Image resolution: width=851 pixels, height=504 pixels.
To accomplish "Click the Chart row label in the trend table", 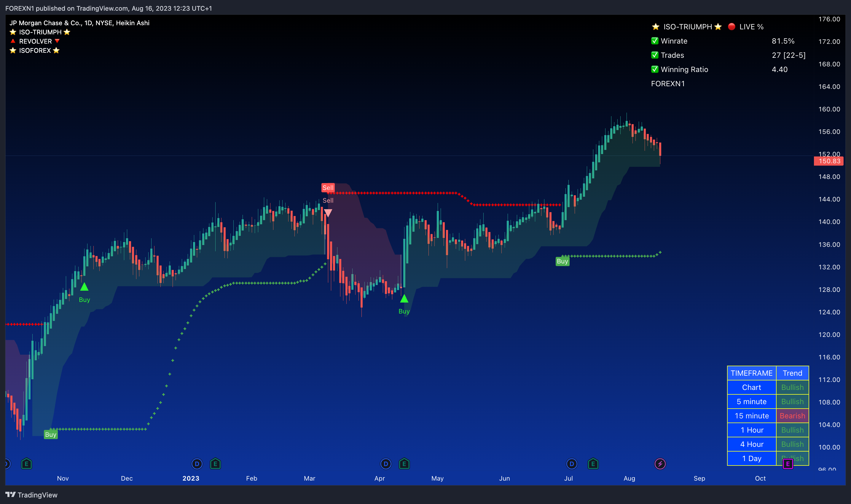I will pyautogui.click(x=751, y=387).
